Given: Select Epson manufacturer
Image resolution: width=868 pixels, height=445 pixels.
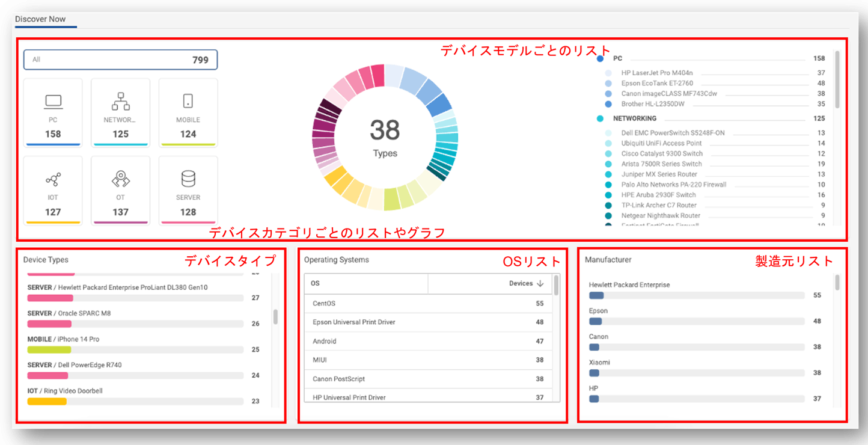Looking at the screenshot, I should [705, 316].
